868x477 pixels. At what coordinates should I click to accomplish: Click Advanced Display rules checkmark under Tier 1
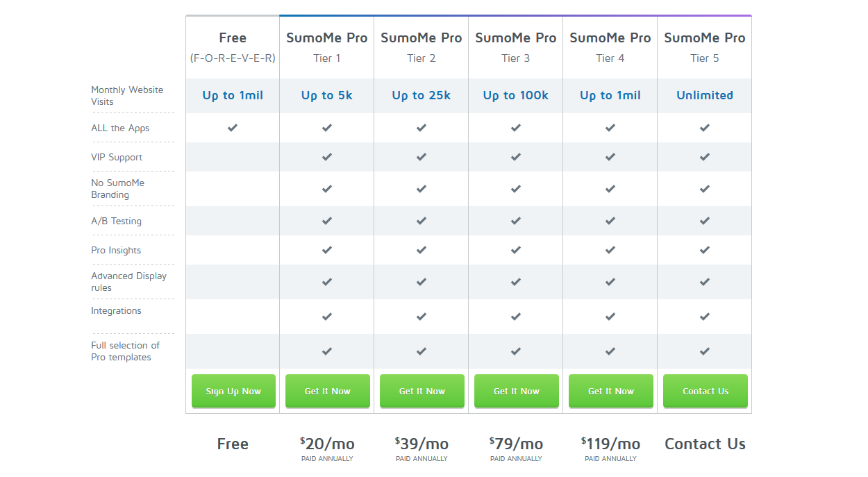(327, 282)
